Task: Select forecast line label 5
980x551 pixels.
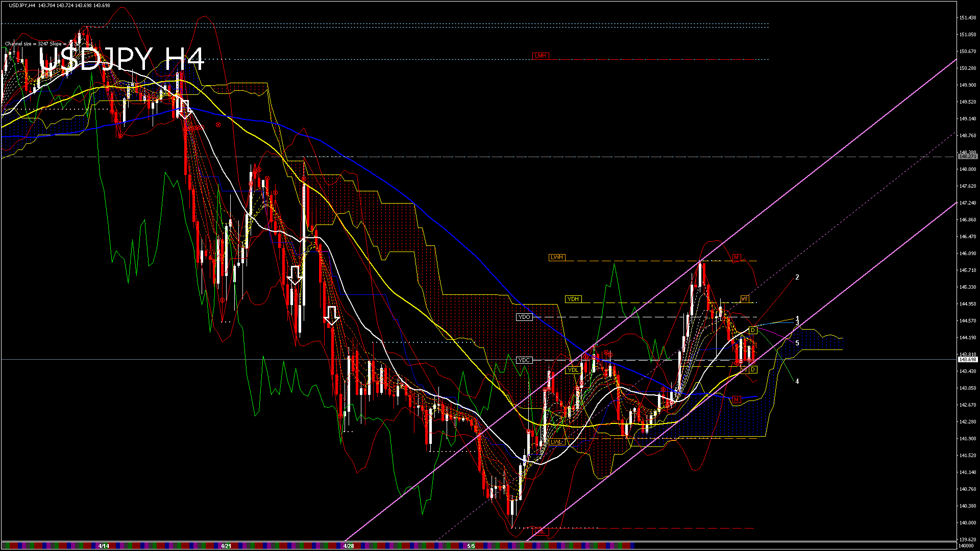Action: pyautogui.click(x=797, y=343)
